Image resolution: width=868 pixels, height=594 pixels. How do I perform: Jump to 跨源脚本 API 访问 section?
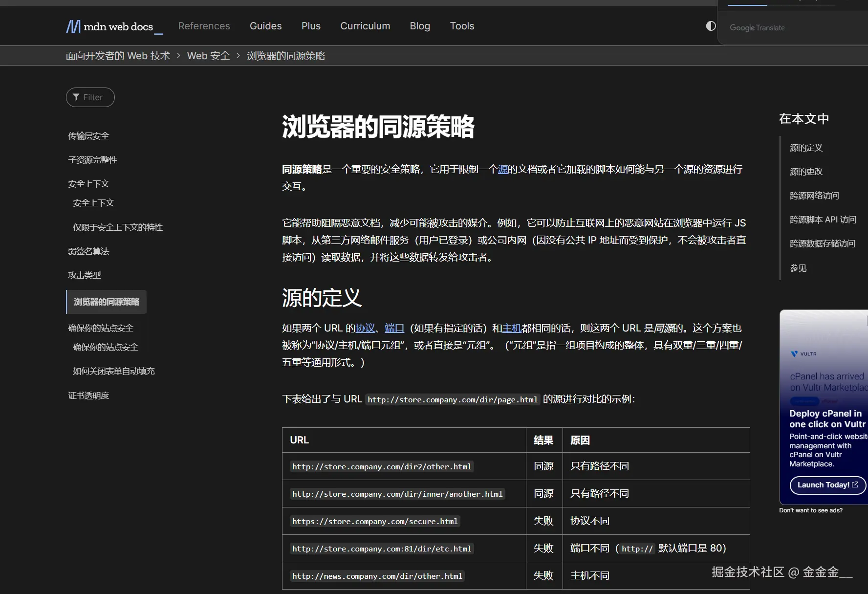pyautogui.click(x=823, y=220)
